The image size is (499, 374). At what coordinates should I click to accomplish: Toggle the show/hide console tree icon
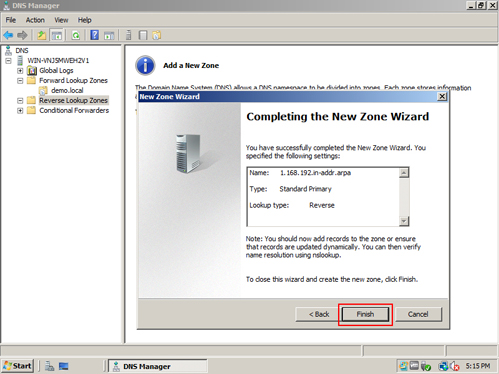57,35
